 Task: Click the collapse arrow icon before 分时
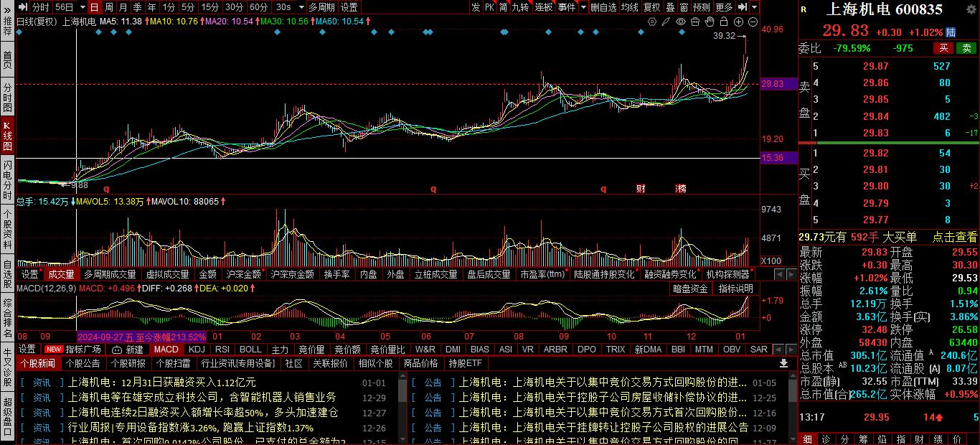23,6
